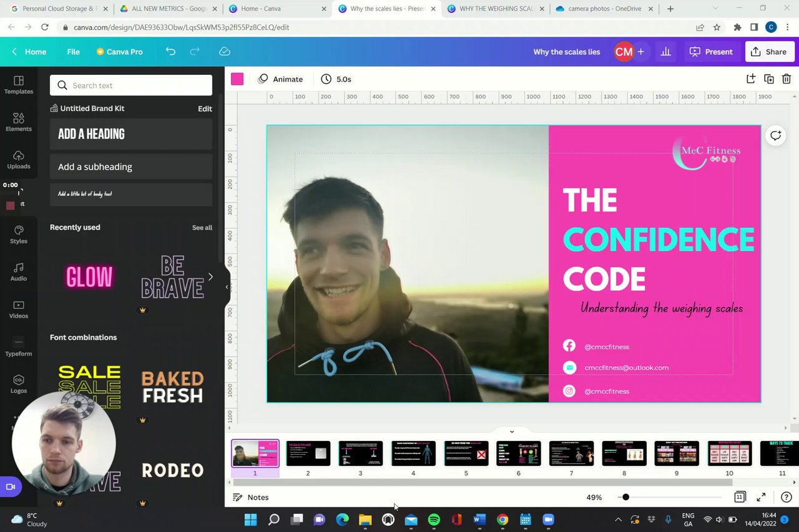799x532 pixels.
Task: Add collaborator with the plus icon
Action: (x=640, y=52)
